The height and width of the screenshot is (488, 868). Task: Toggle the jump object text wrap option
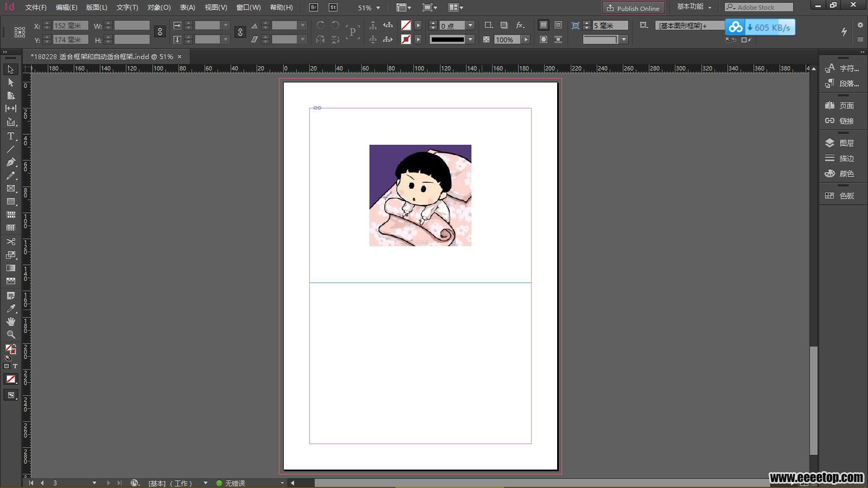click(558, 40)
